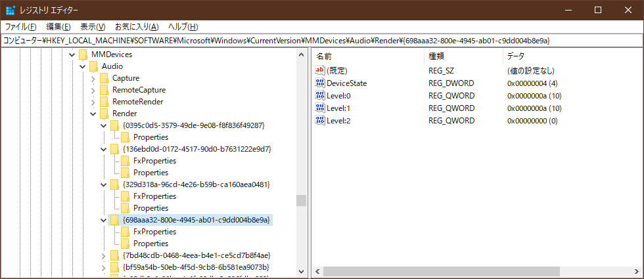Click the (既定) string value icon

(x=321, y=71)
